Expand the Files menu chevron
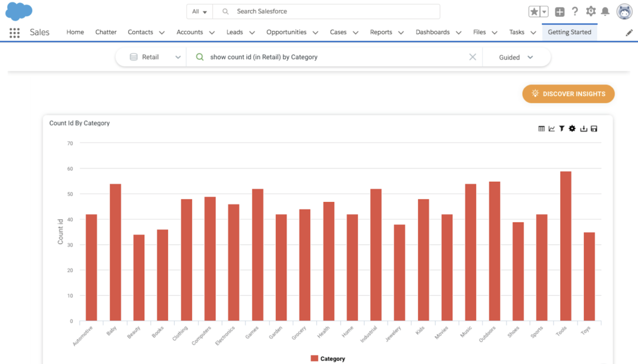Screen dimensions: 638x364 [x=494, y=33]
